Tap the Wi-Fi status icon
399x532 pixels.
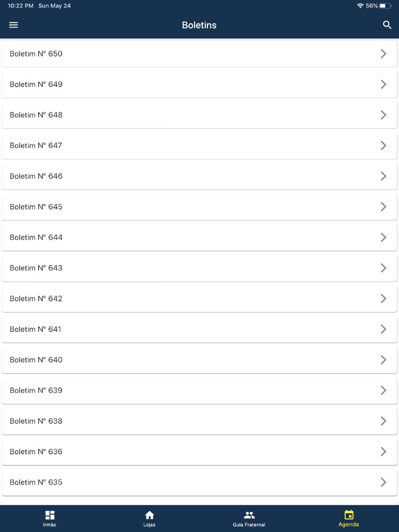pyautogui.click(x=360, y=6)
